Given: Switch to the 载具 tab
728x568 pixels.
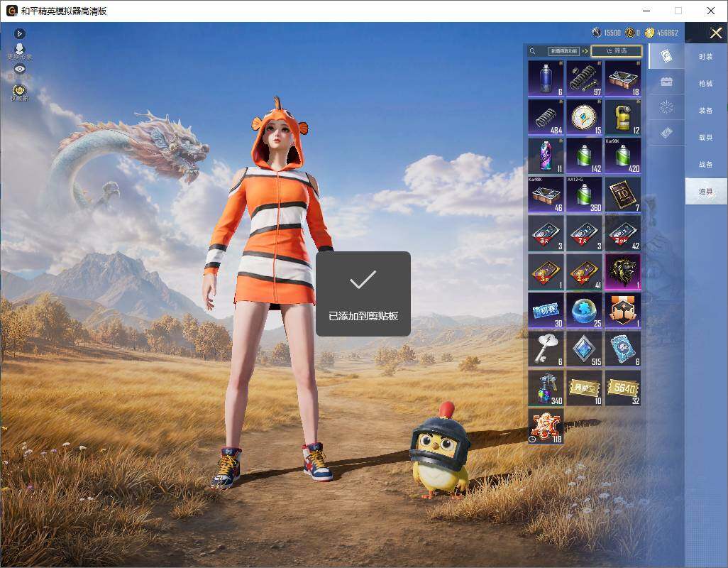Looking at the screenshot, I should tap(706, 138).
